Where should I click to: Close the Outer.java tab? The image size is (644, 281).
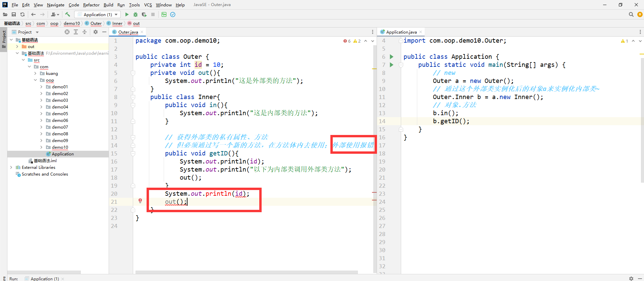coord(142,32)
